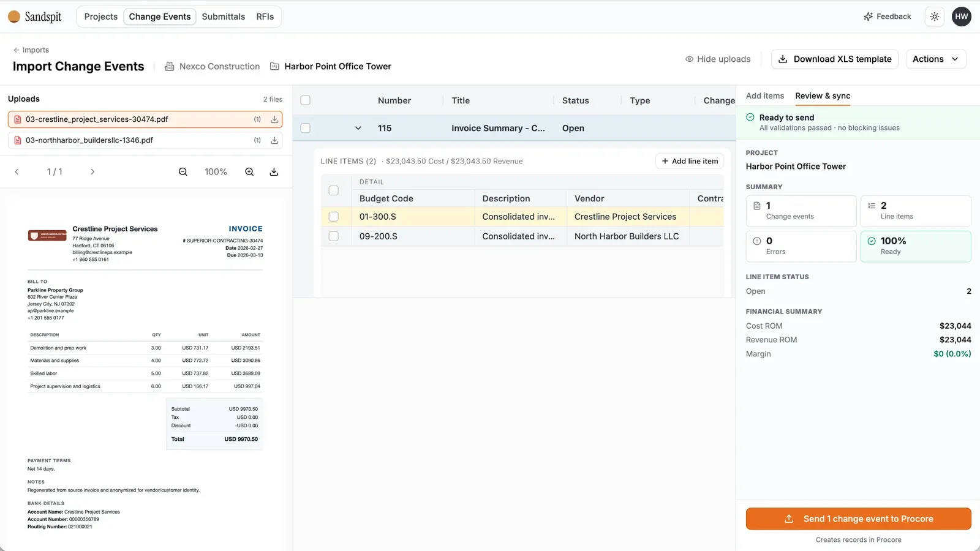The height and width of the screenshot is (551, 980).
Task: Click the Errors warning icon
Action: tap(757, 241)
